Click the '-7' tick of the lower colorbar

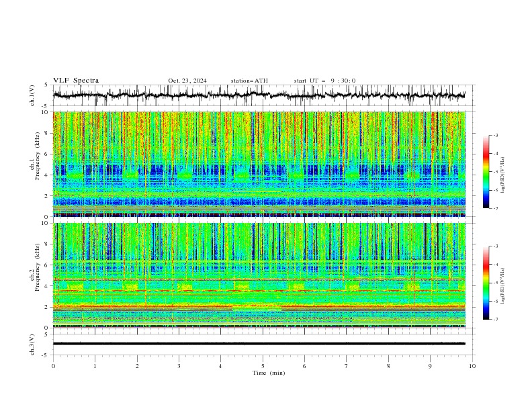(496, 320)
